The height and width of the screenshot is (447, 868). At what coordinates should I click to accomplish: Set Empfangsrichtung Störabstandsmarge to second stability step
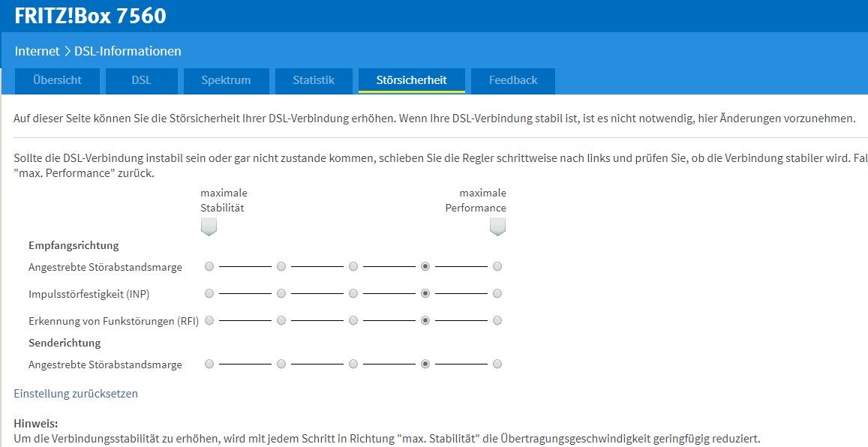click(x=281, y=267)
